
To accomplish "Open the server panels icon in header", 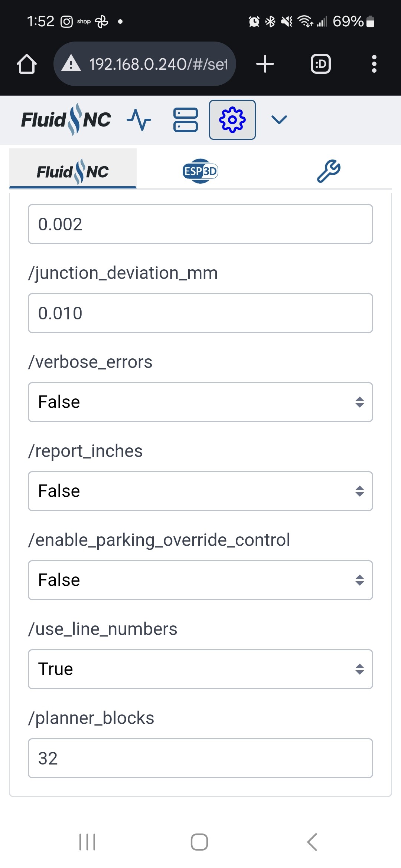I will [186, 120].
